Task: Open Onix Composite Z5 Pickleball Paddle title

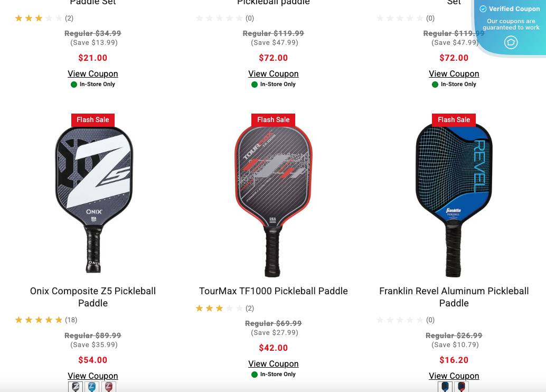Action: [93, 297]
